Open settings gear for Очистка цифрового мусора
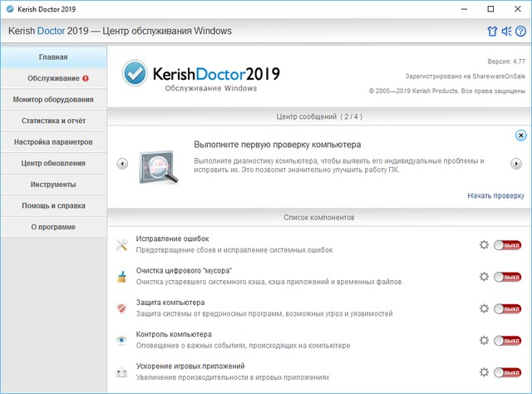 (484, 277)
